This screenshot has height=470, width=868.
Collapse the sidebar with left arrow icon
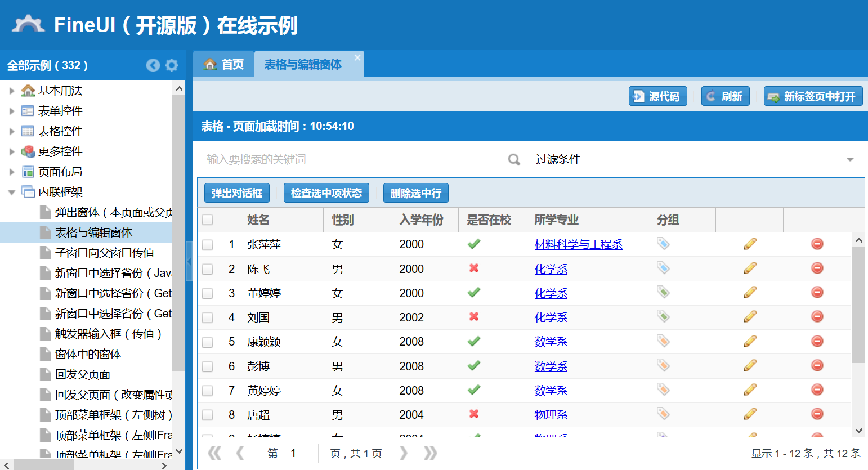coord(153,65)
